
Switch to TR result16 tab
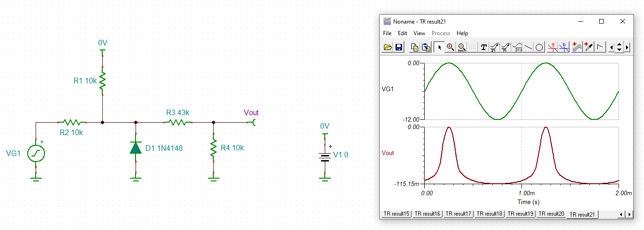pos(427,214)
